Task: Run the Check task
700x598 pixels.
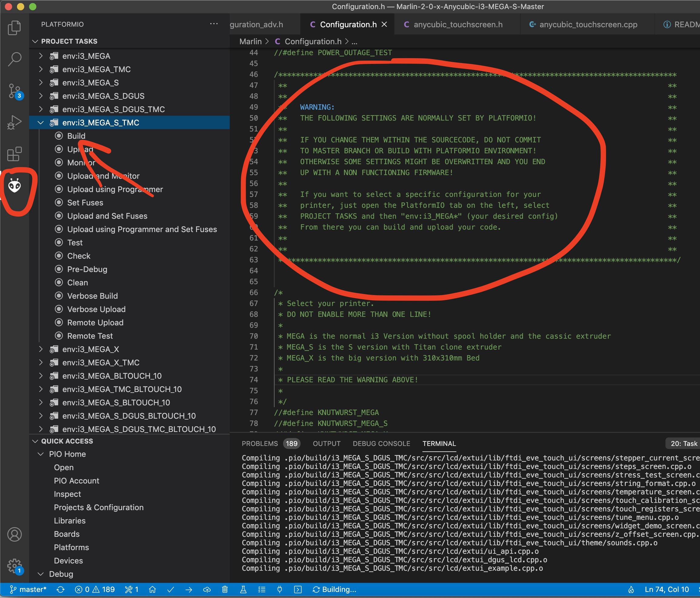Action: (x=79, y=256)
